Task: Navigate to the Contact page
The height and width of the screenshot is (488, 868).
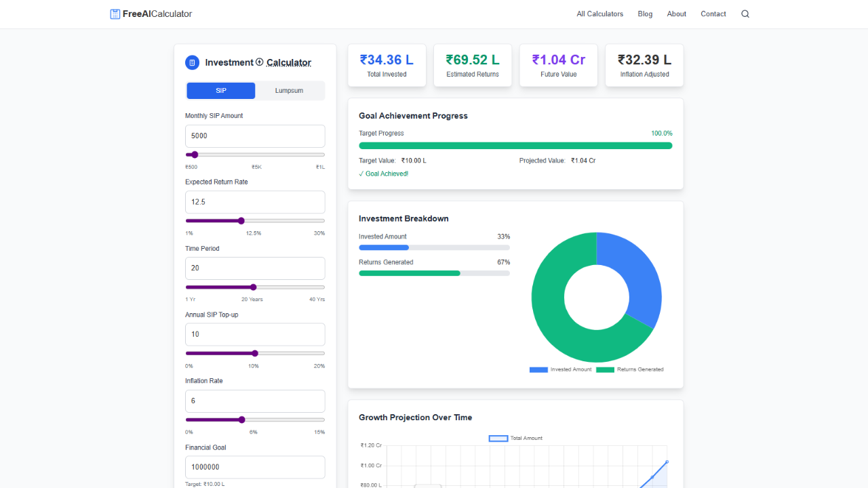Action: click(713, 14)
